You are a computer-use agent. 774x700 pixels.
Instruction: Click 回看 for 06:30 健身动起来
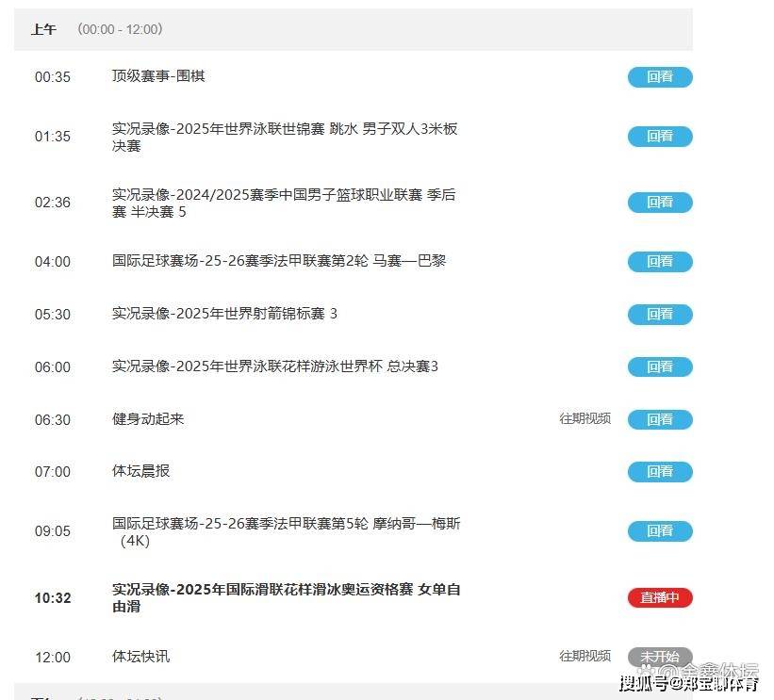(660, 420)
